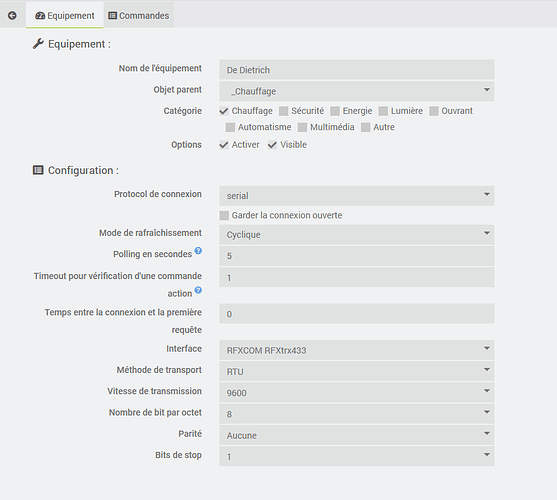Switch to the Equipement tab

65,16
